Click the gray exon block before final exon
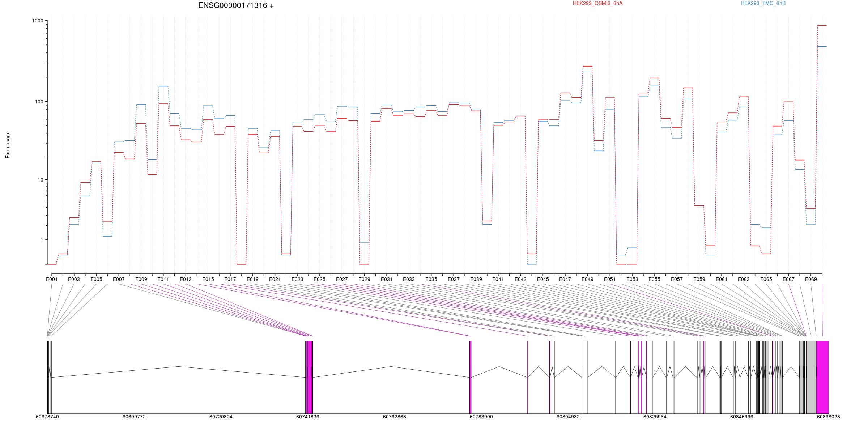The width and height of the screenshot is (868, 434). 811,377
